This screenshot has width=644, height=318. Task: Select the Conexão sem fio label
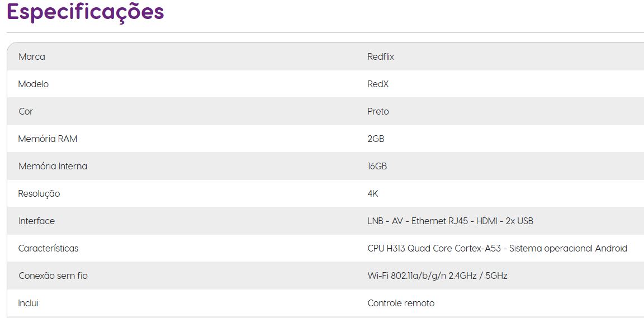[x=53, y=276]
